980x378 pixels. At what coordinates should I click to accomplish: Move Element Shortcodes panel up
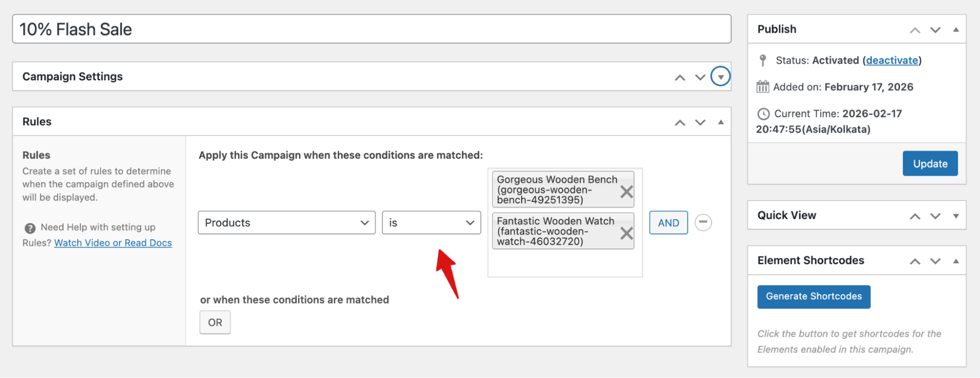pyautogui.click(x=915, y=261)
